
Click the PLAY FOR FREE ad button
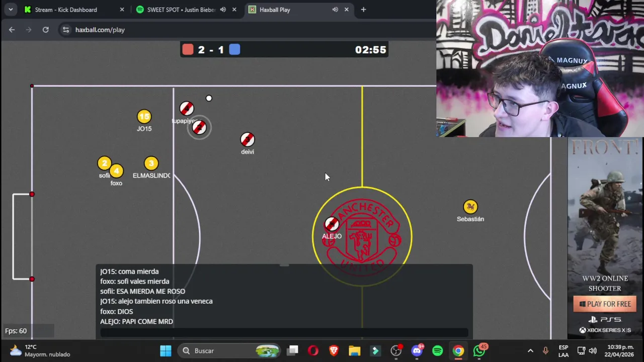605,304
